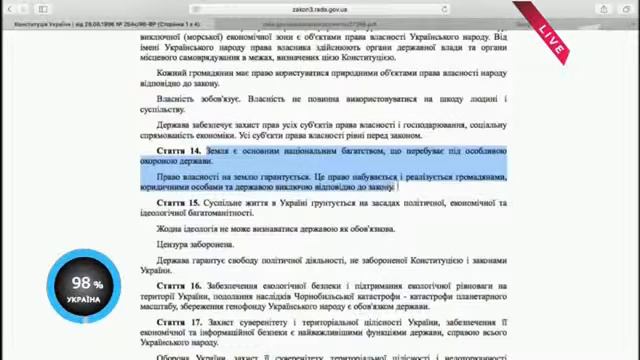Click Safari's forward arrow button

pos(24,9)
